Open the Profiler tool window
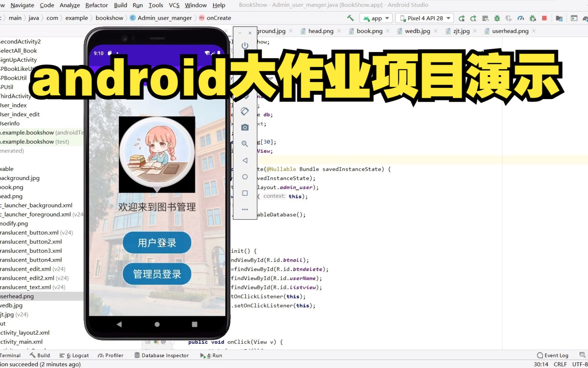 pos(111,355)
